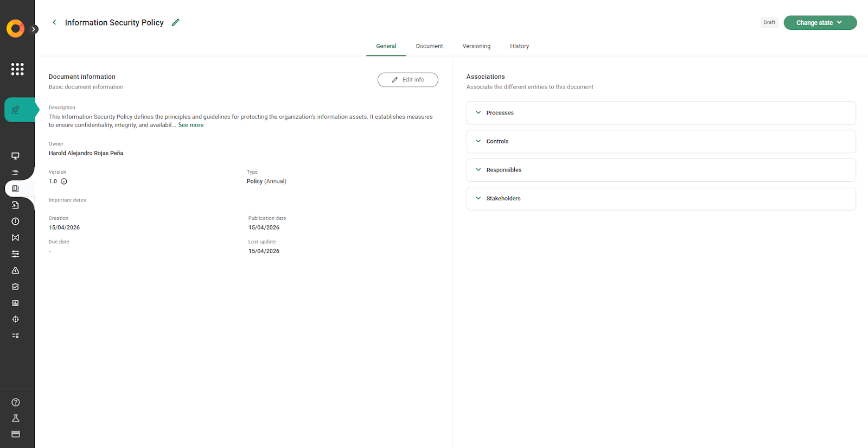This screenshot has width=868, height=448.
Task: Click the version info icon next to 1.0
Action: tap(64, 181)
